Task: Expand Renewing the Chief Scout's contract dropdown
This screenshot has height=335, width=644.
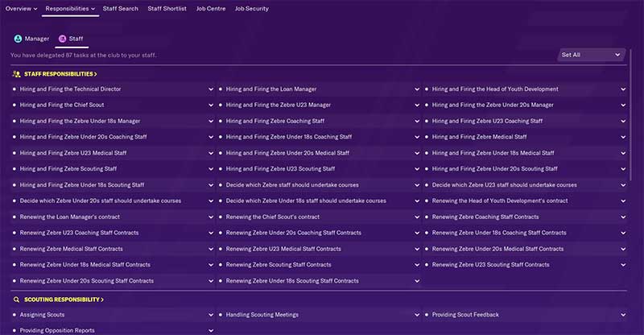Action: pos(417,217)
